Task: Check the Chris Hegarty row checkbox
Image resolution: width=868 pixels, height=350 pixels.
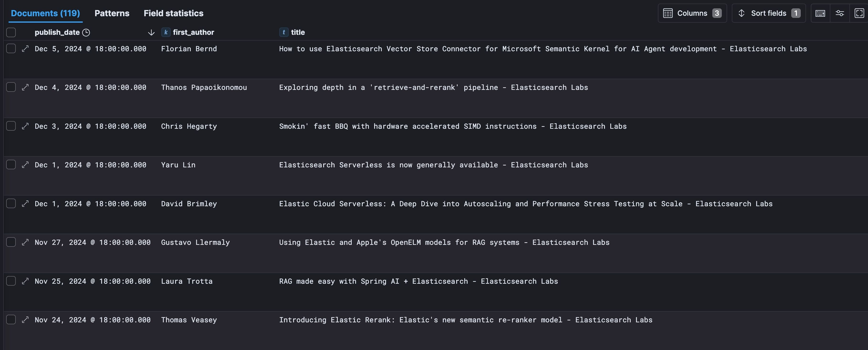Action: [11, 126]
